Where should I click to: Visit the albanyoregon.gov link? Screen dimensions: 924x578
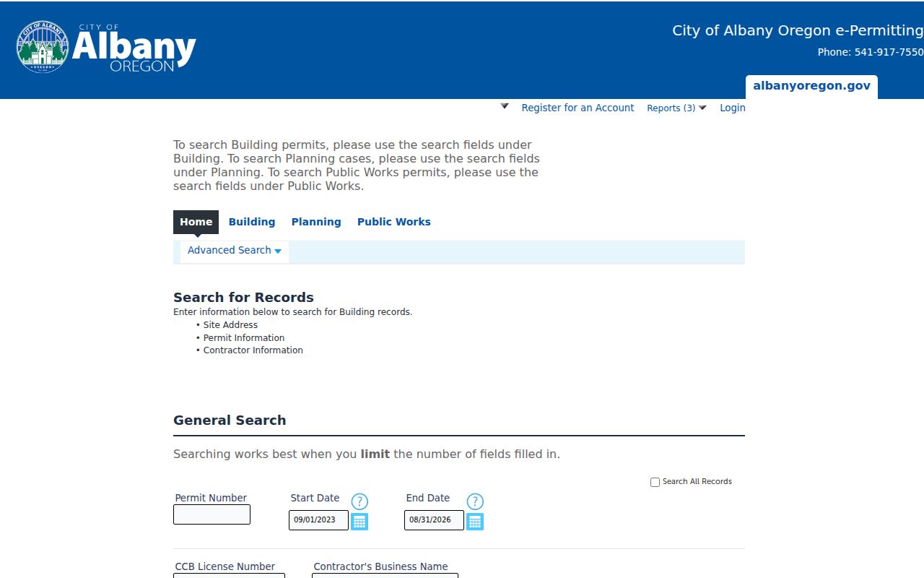(811, 85)
